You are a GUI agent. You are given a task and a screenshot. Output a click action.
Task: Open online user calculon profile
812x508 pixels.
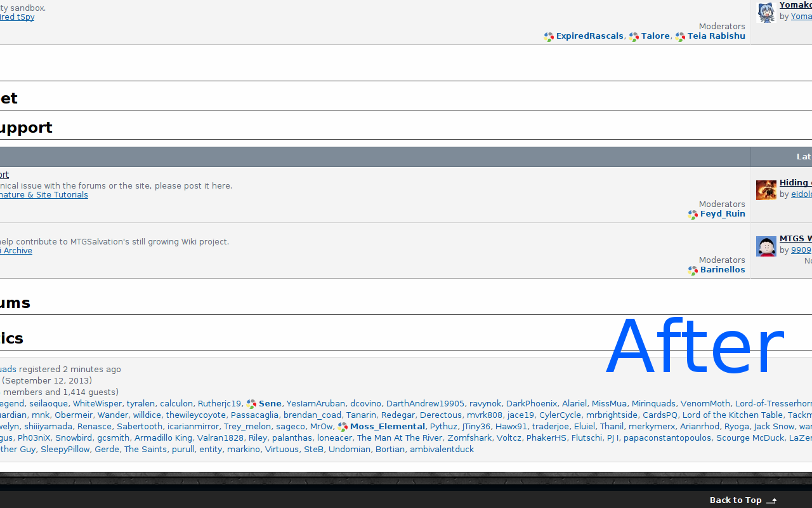coord(176,404)
